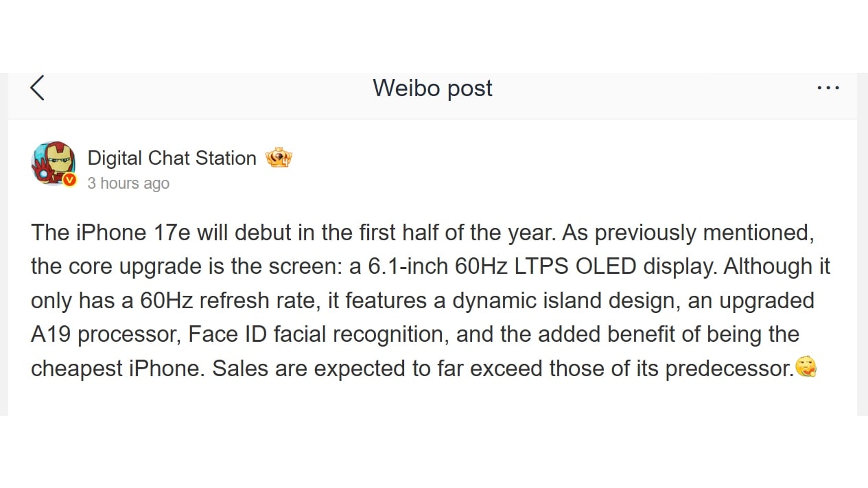Open the Digital Chat Station profile name

(172, 159)
